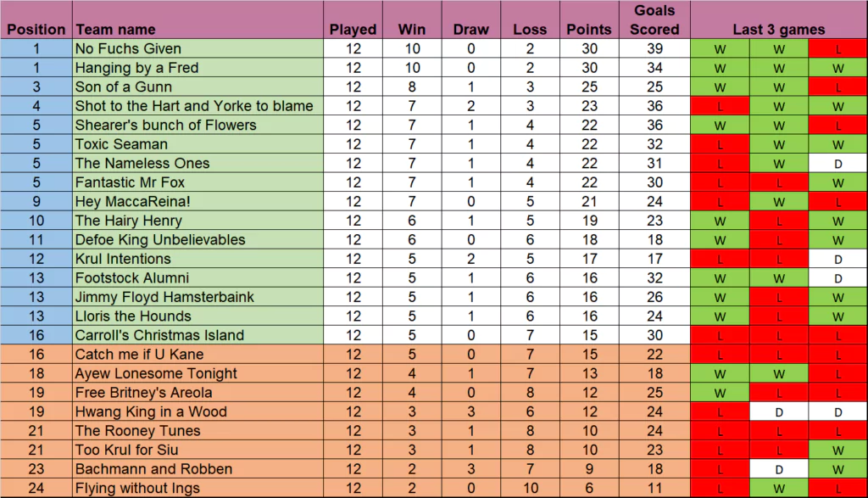Select points cell for Son of a Gunn
Viewport: 868px width, 498px height.
point(589,87)
